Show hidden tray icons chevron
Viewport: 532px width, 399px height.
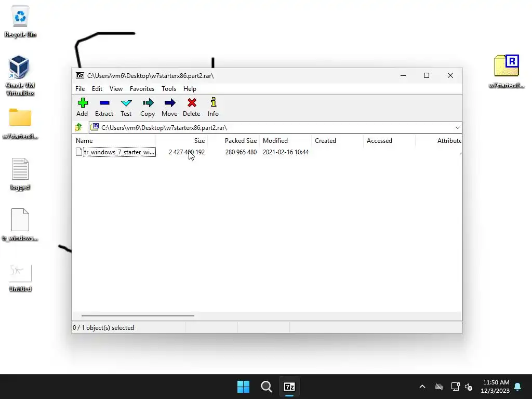(422, 387)
